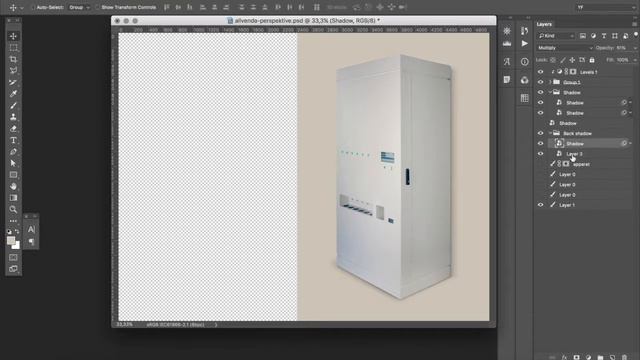Image resolution: width=640 pixels, height=360 pixels.
Task: Turn layer filtering on or off switch
Action: point(636,35)
